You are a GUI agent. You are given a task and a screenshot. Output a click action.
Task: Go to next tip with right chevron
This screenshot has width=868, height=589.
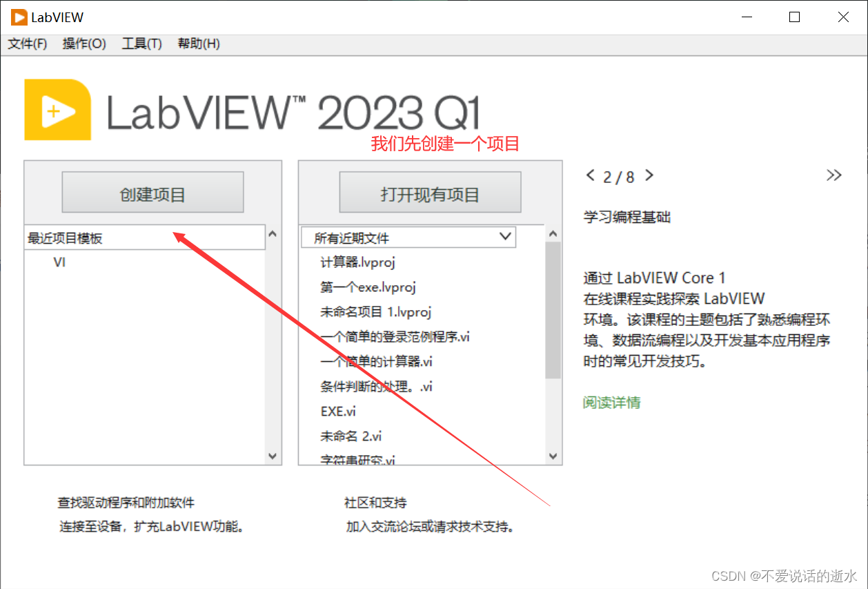pyautogui.click(x=649, y=175)
